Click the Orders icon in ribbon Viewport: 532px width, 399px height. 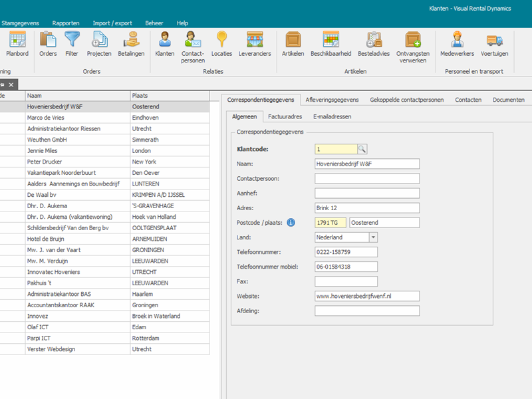click(48, 44)
